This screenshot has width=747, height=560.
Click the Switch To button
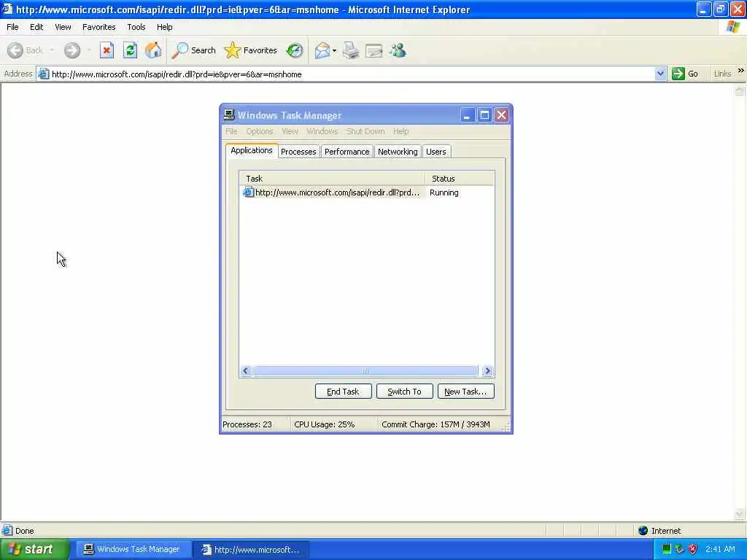[404, 392]
